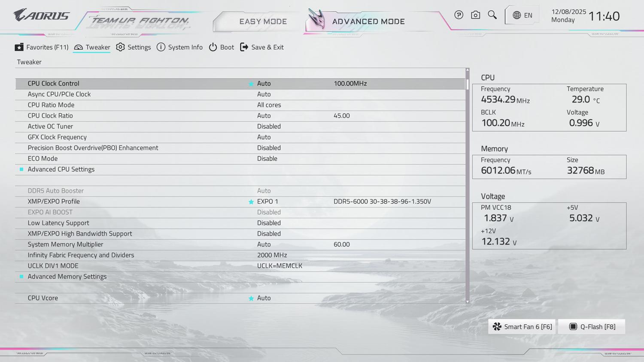
Task: Expand Advanced Memory Settings submenu
Action: (x=67, y=276)
